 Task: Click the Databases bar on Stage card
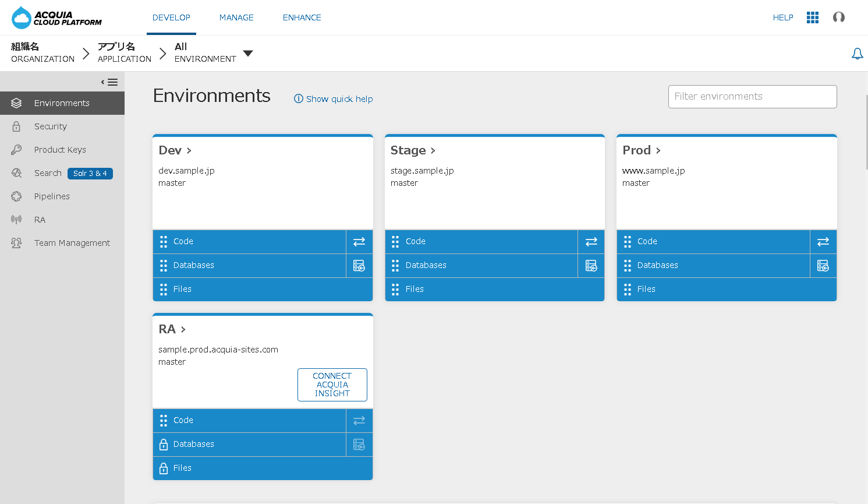(481, 266)
